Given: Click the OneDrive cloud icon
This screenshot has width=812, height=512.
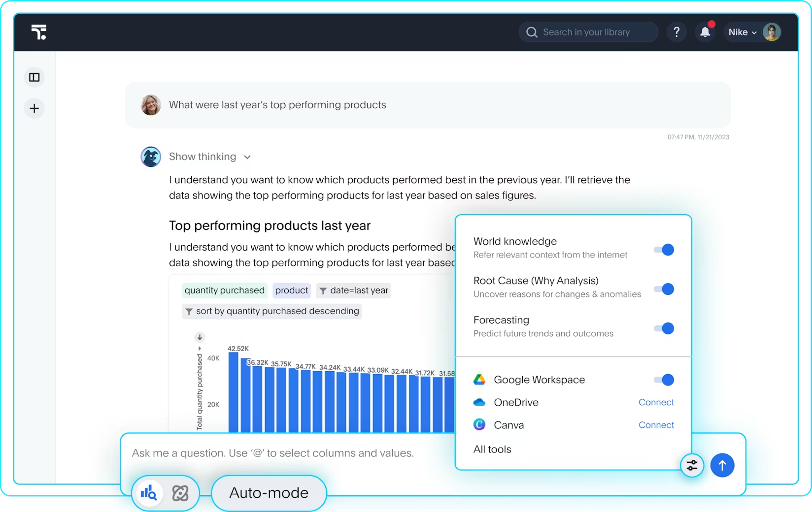Looking at the screenshot, I should [x=479, y=402].
